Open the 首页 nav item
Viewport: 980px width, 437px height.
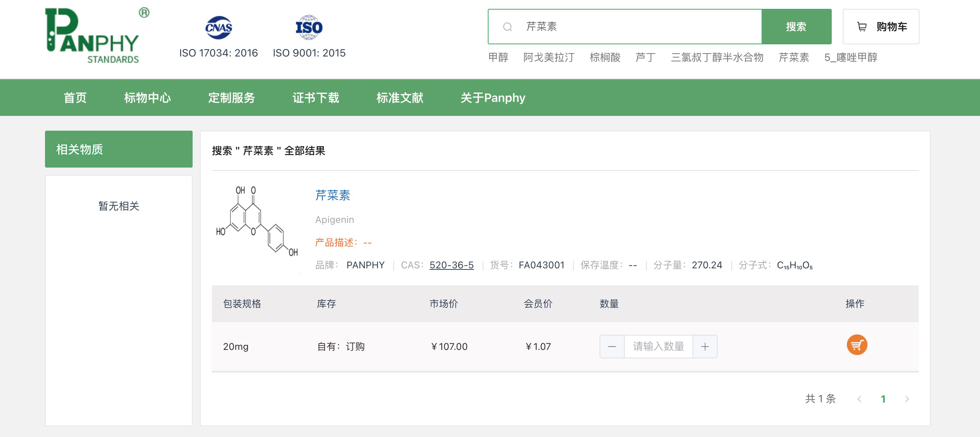tap(75, 98)
